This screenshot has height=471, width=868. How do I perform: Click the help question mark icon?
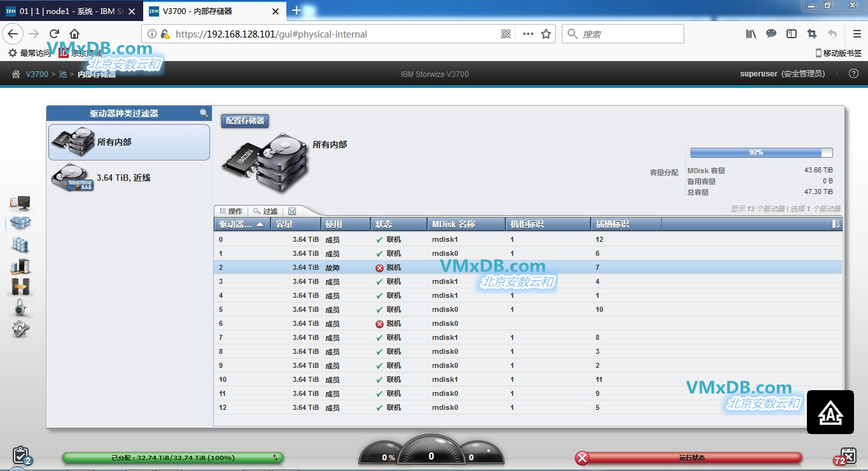pyautogui.click(x=854, y=74)
